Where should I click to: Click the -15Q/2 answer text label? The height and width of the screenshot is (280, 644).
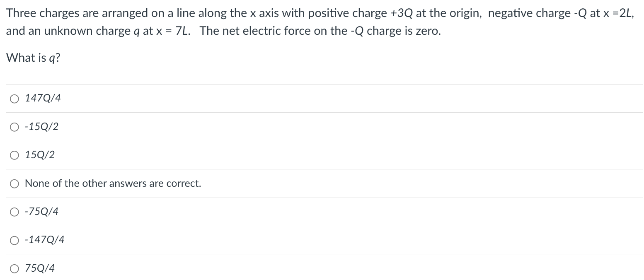point(41,127)
